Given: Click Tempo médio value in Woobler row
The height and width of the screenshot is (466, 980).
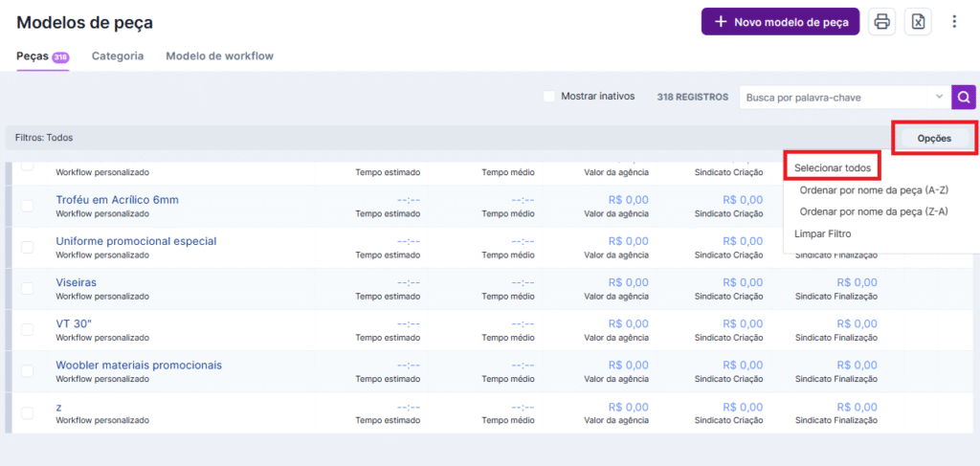Looking at the screenshot, I should coord(523,365).
